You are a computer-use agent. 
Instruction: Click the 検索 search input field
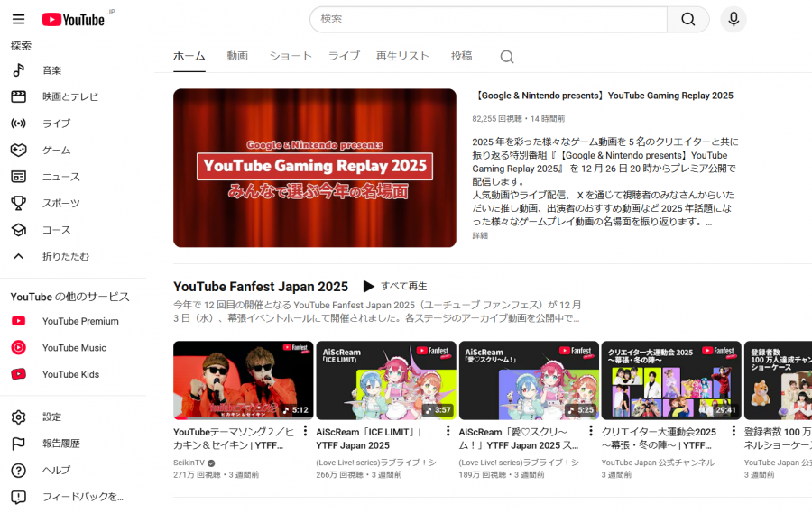(x=488, y=19)
